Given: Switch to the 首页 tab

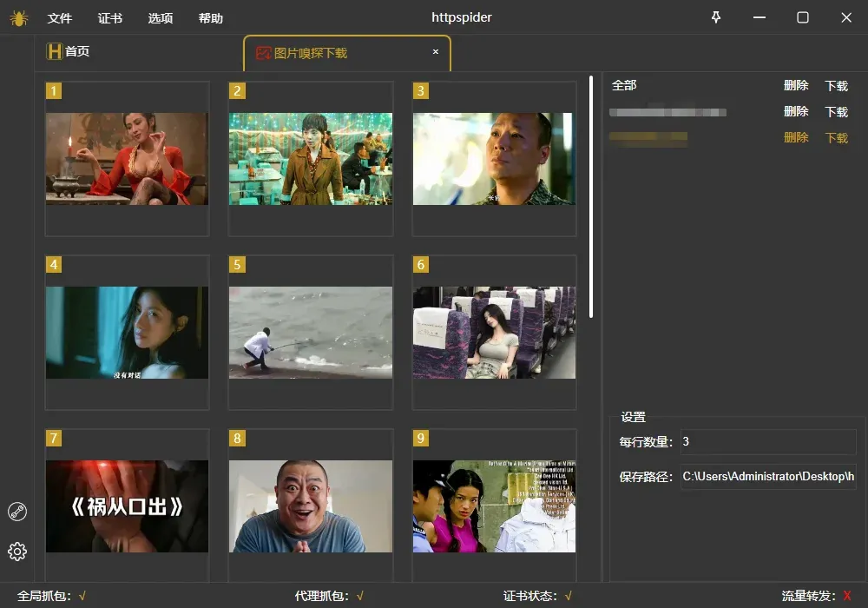Looking at the screenshot, I should [x=77, y=51].
